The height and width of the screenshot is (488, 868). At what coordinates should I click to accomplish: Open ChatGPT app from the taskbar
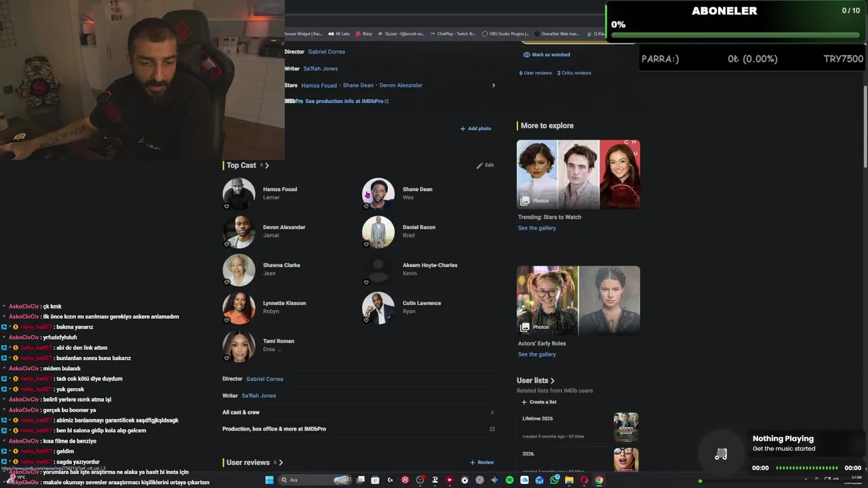pyautogui.click(x=479, y=480)
